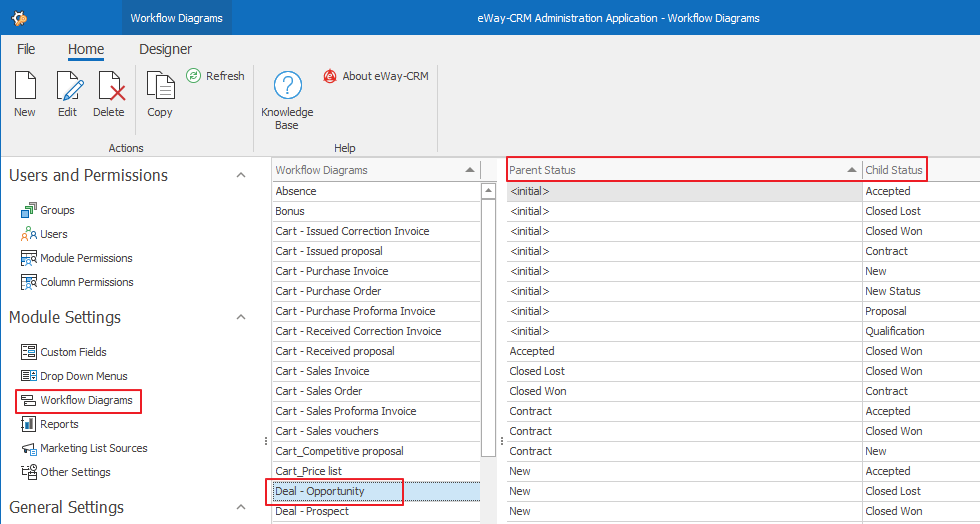This screenshot has width=980, height=524.
Task: Click the workflow diagrams list scrollbar thumb
Action: (x=489, y=327)
